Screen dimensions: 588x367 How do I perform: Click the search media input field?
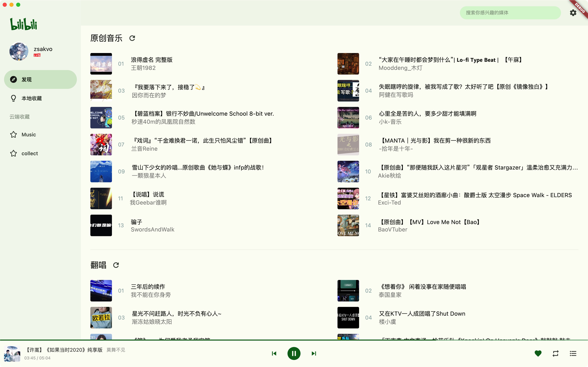coord(510,13)
